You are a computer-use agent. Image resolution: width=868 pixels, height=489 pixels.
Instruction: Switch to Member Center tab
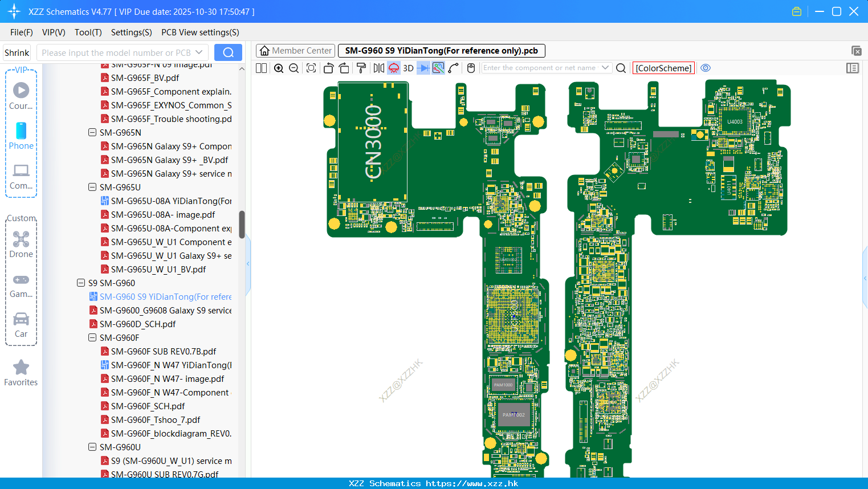click(296, 51)
